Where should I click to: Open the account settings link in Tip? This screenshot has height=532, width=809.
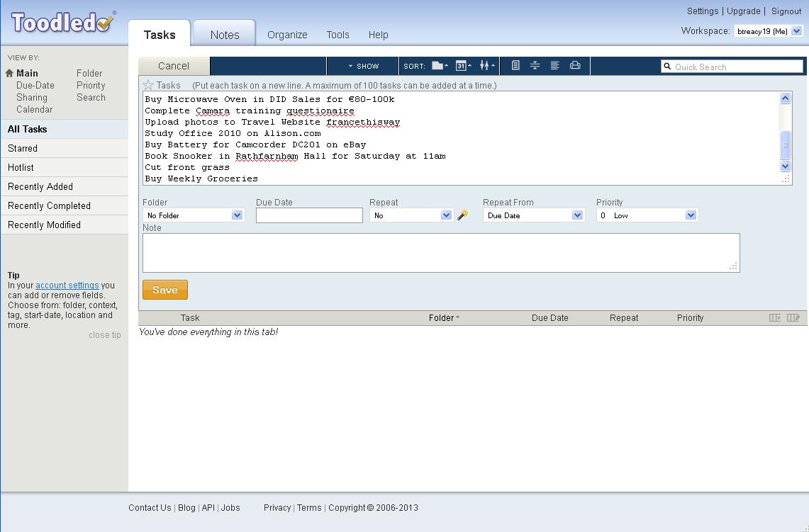[x=67, y=285]
